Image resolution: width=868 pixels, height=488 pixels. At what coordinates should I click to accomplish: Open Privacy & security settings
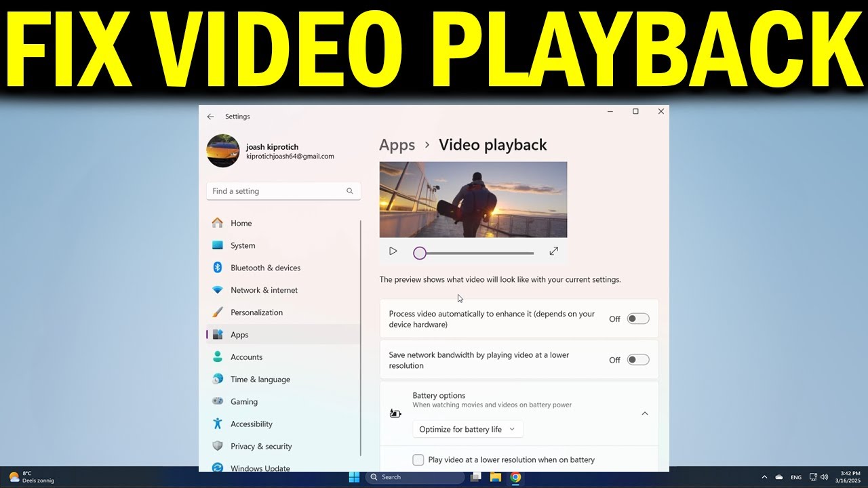pos(283,446)
